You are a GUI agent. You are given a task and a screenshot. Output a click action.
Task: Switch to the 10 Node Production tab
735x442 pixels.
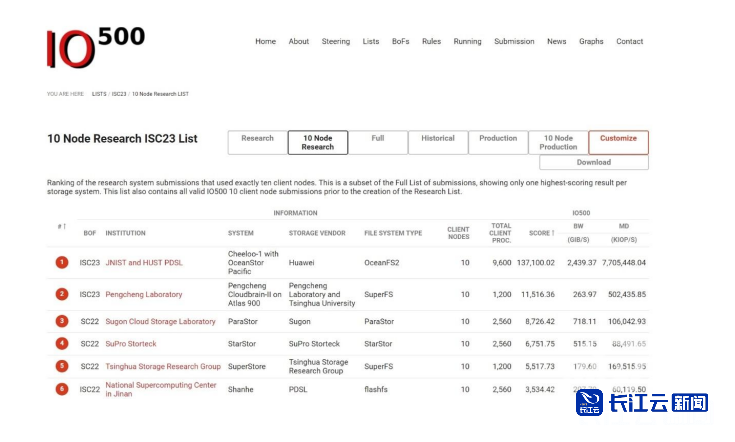558,142
